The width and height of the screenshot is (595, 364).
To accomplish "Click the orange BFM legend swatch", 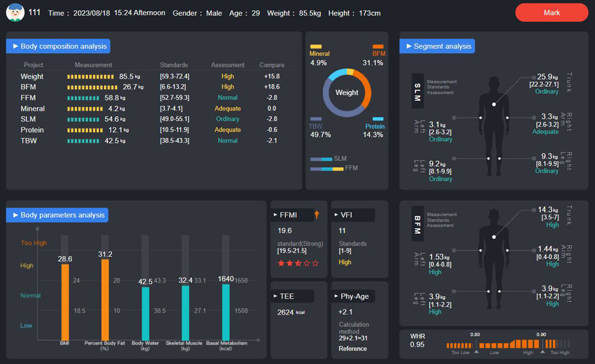I will (x=378, y=46).
